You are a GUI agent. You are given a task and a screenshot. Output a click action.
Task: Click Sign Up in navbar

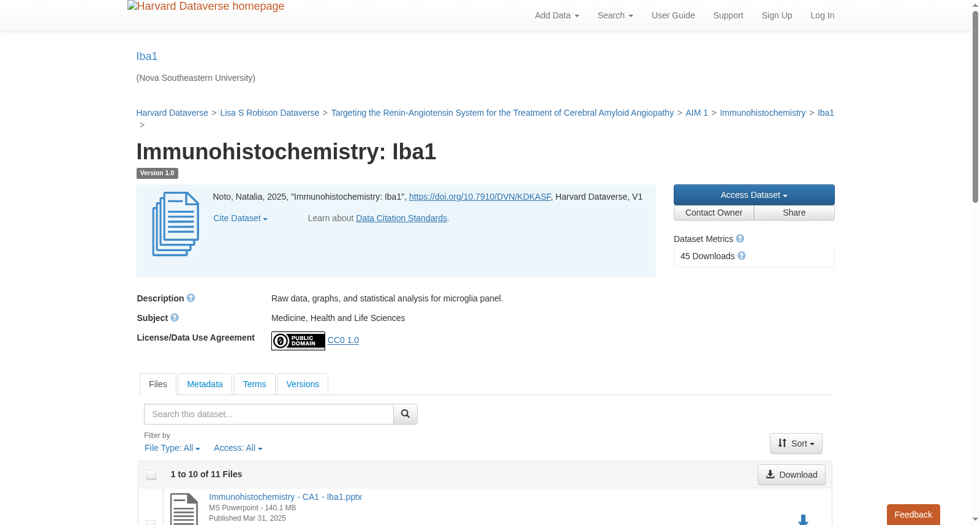coord(777,15)
